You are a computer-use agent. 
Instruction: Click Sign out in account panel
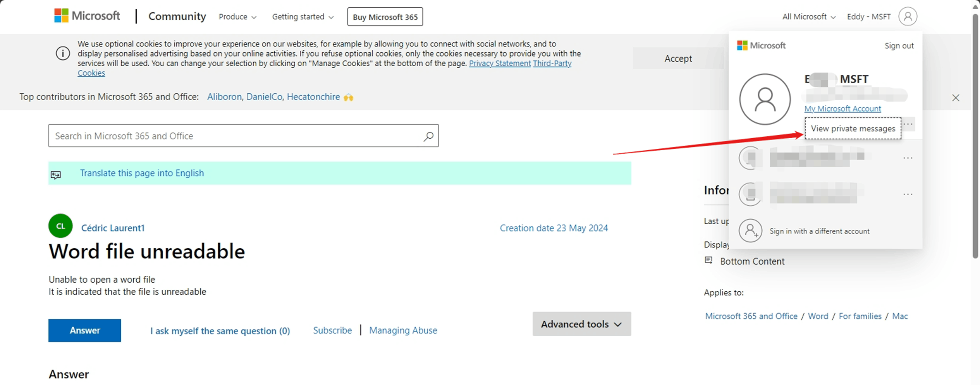(x=899, y=46)
